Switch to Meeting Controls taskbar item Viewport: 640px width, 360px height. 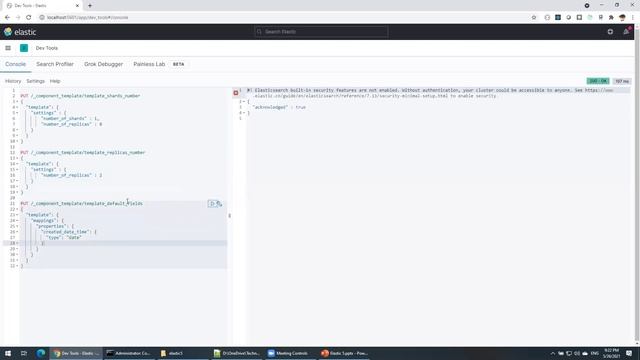[289, 353]
